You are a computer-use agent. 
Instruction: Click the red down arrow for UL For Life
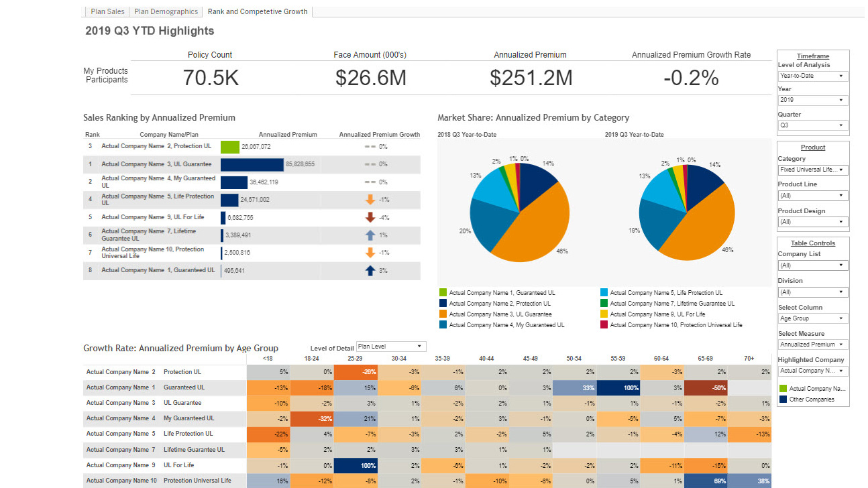[370, 217]
